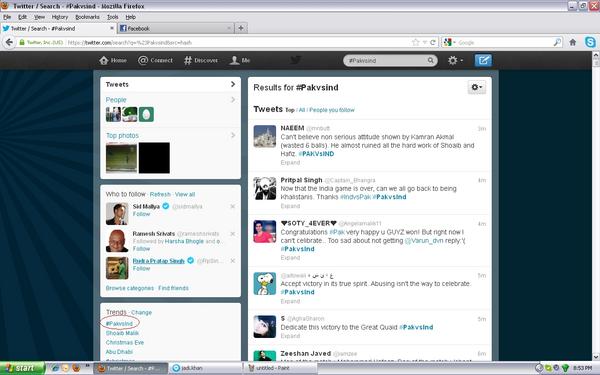The height and width of the screenshot is (375, 600).
Task: Expand the People section chevron
Action: click(x=233, y=99)
